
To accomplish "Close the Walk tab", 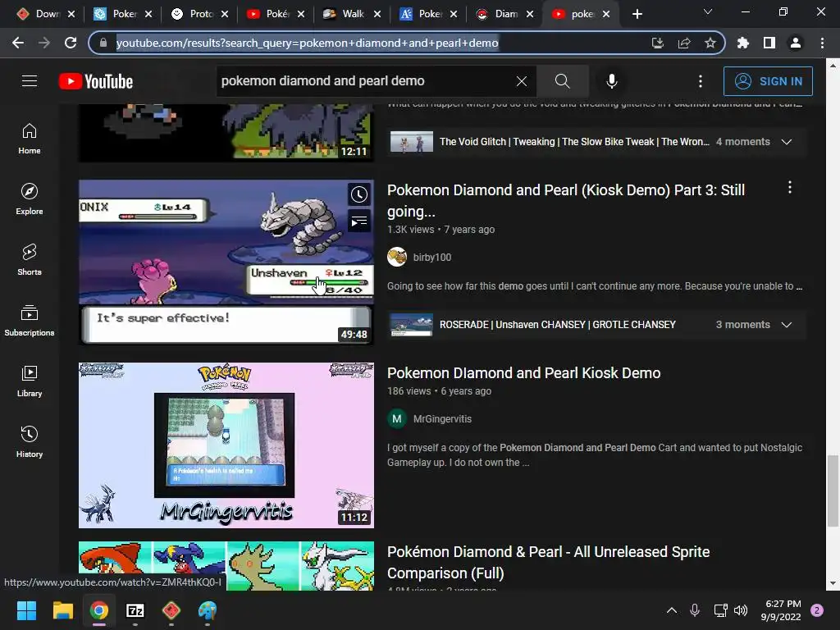I will [x=377, y=14].
